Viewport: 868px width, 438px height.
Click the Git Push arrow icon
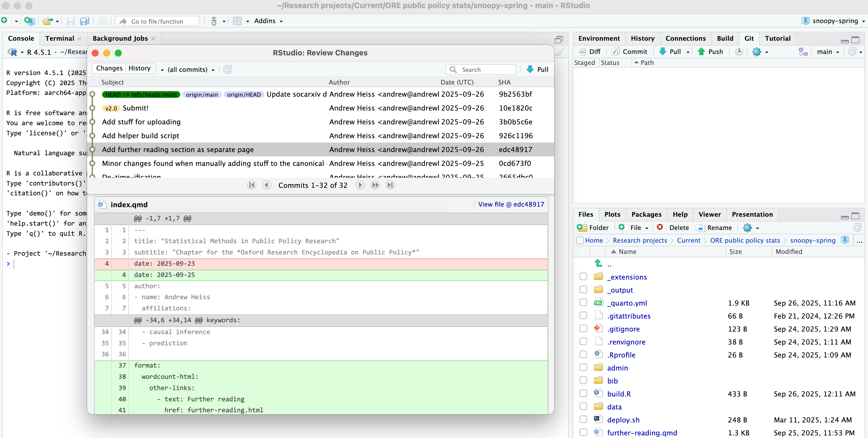coord(701,52)
